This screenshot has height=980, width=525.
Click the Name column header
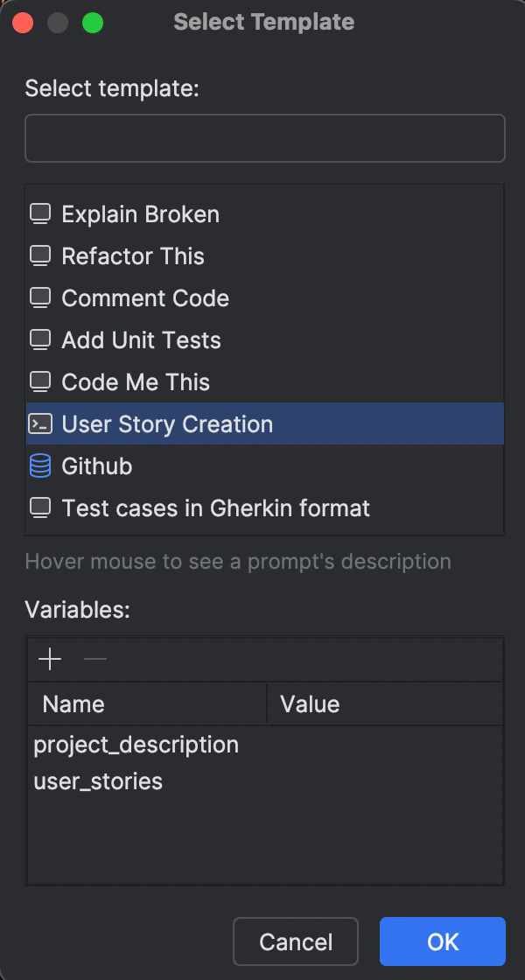[148, 704]
